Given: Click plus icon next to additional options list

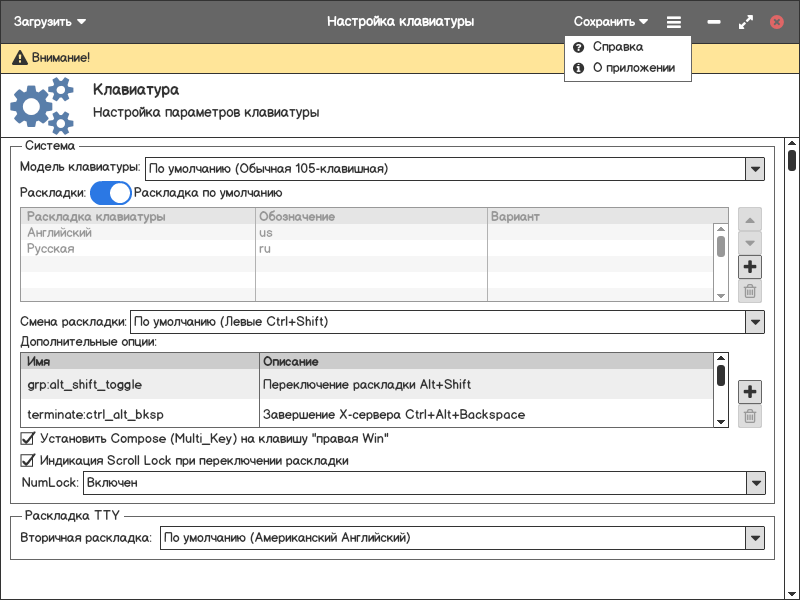Looking at the screenshot, I should pyautogui.click(x=750, y=391).
